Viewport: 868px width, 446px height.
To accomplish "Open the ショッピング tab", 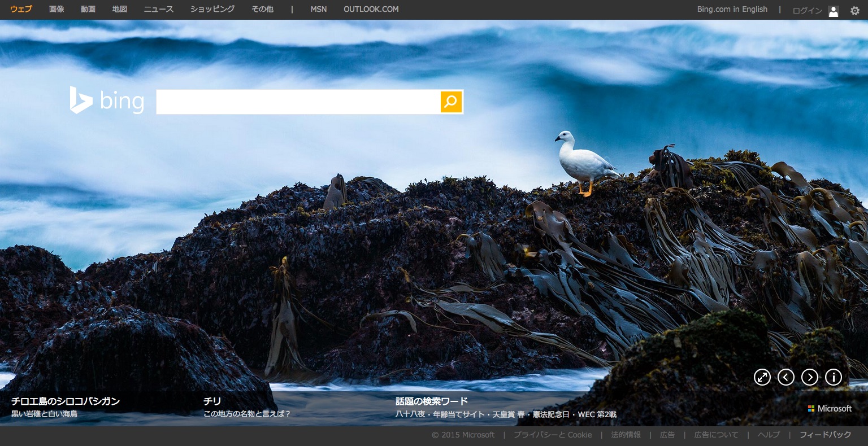I will 212,10.
